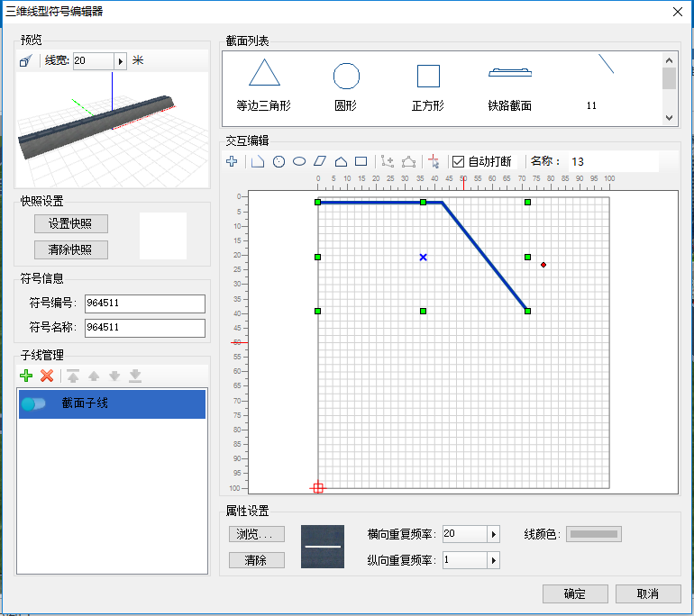Click the move-to-bottom arrow icon
694x616 pixels.
[x=135, y=376]
